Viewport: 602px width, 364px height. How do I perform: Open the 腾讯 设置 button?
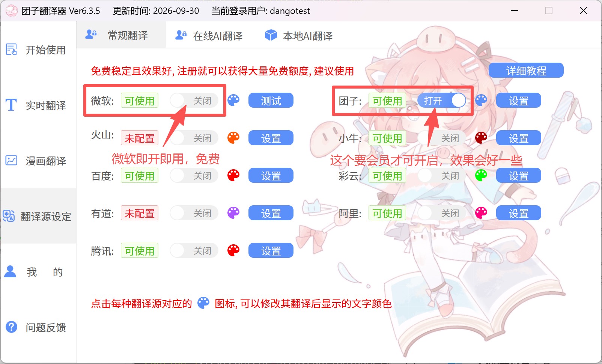pos(271,251)
